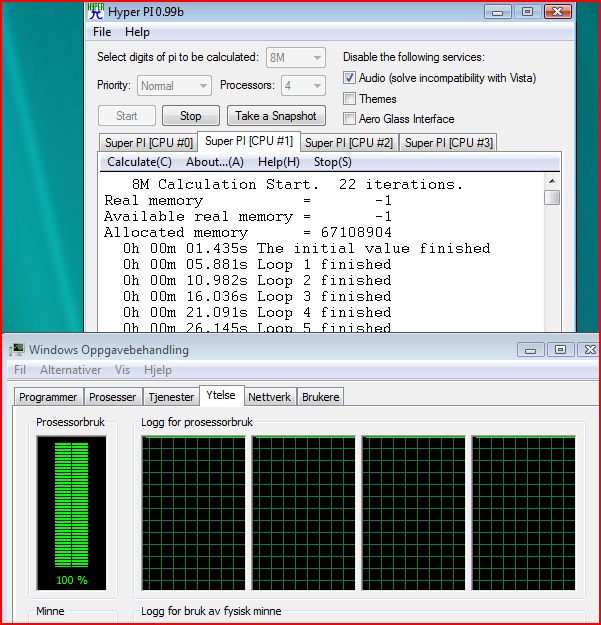The width and height of the screenshot is (601, 625).
Task: Open the Tjenester tab
Action: tap(171, 397)
